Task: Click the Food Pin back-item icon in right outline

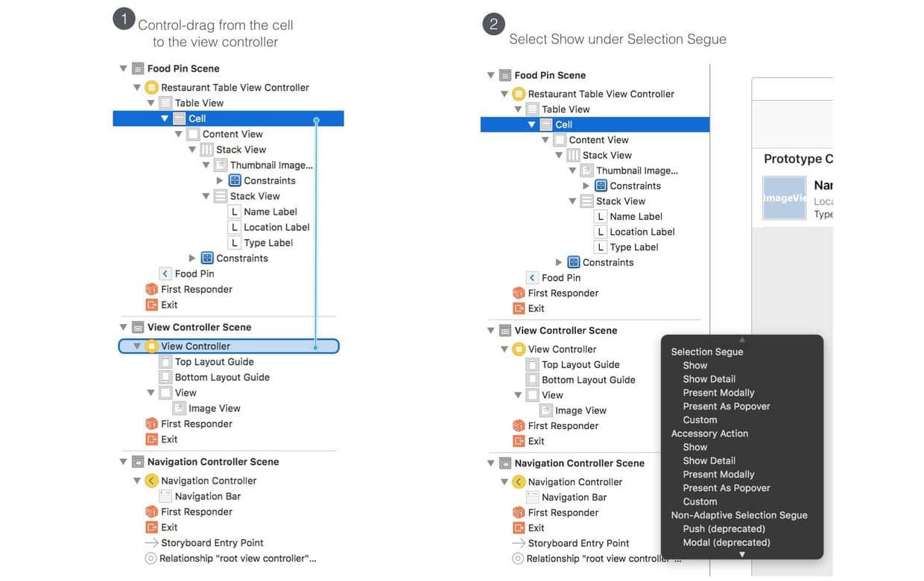Action: click(532, 277)
